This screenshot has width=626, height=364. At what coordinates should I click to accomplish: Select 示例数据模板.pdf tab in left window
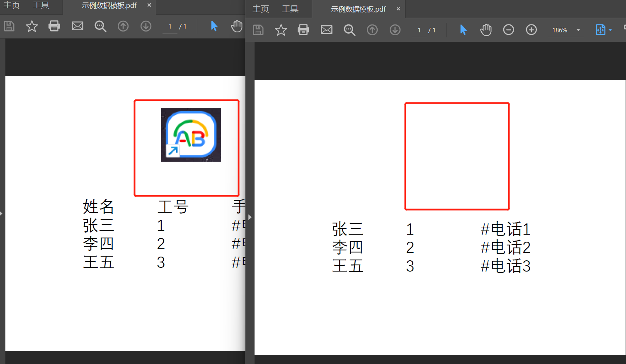point(109,5)
